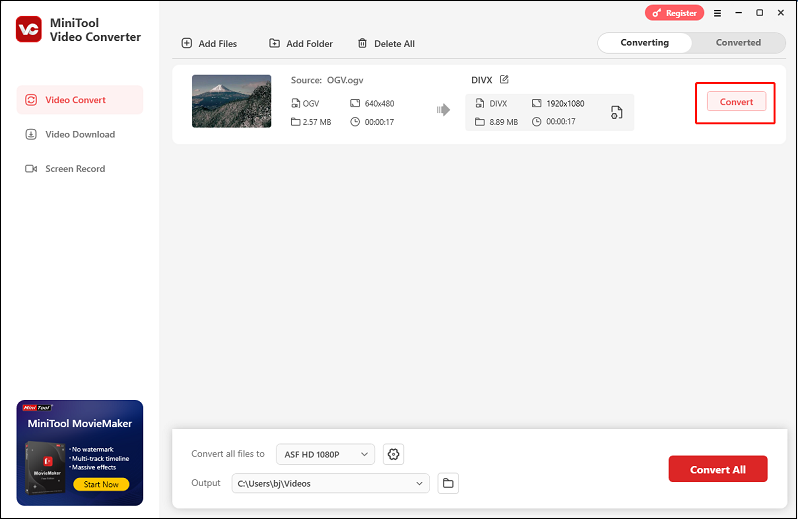Open the Video Convert section
This screenshot has height=519, width=798.
80,100
